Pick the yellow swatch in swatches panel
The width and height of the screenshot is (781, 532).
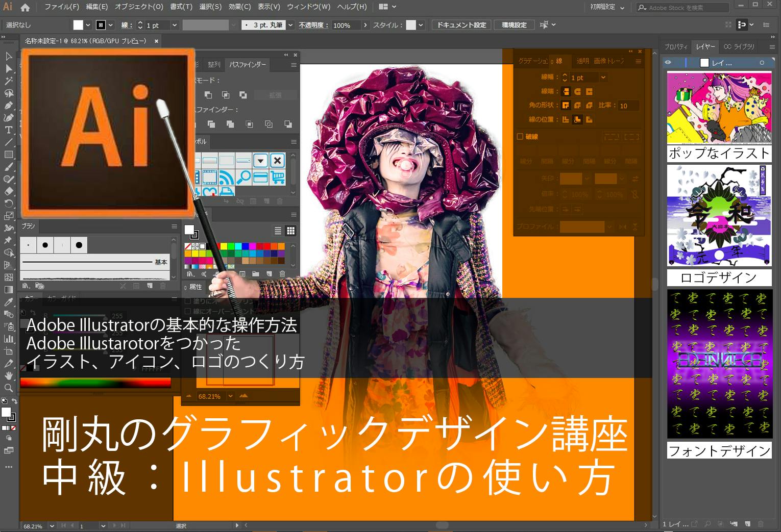click(223, 246)
